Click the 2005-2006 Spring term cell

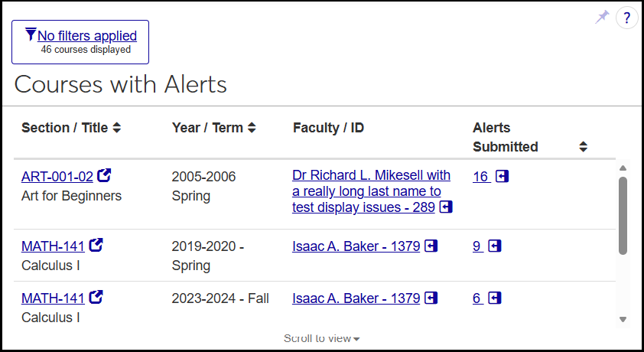(x=203, y=186)
